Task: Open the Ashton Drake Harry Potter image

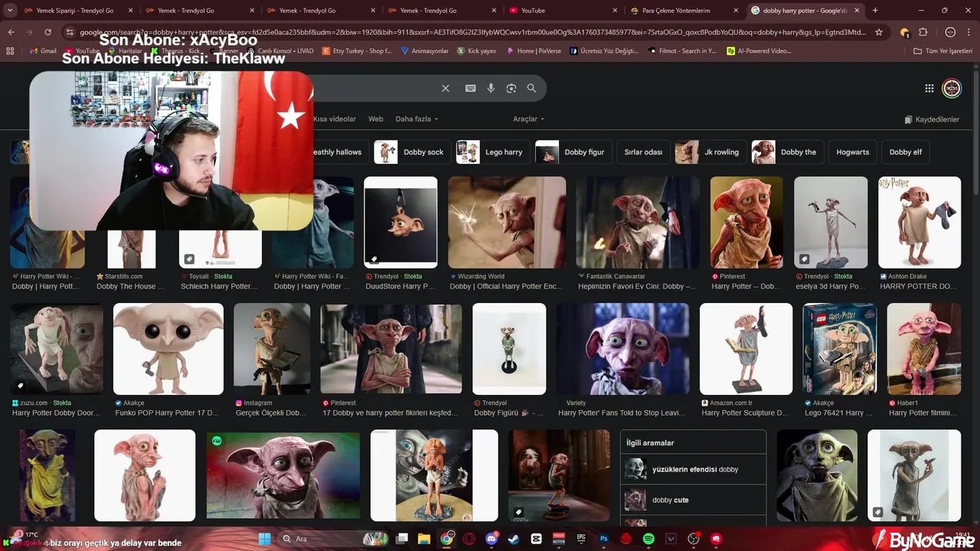Action: 920,223
